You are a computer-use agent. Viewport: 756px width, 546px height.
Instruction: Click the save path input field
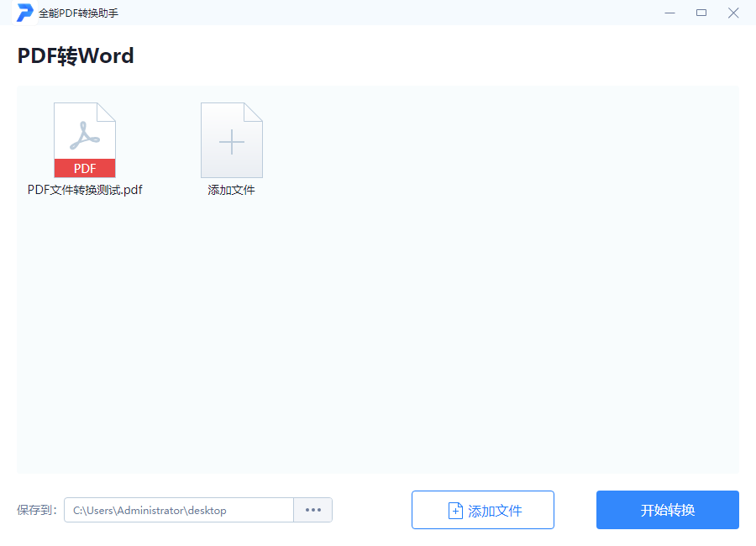point(181,510)
